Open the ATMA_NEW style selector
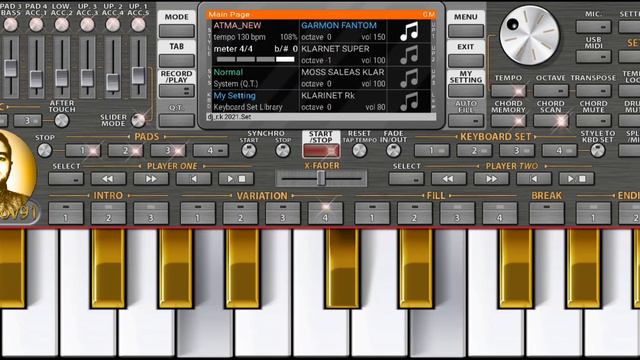The height and width of the screenshot is (360, 640). click(255, 31)
